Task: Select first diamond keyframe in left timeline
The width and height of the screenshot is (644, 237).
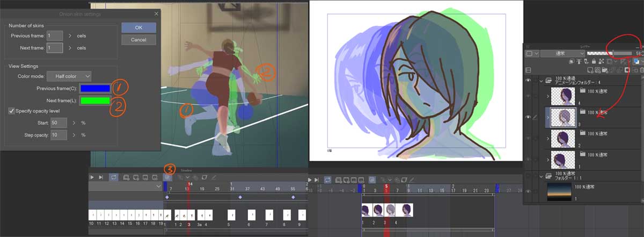Action: click(167, 197)
